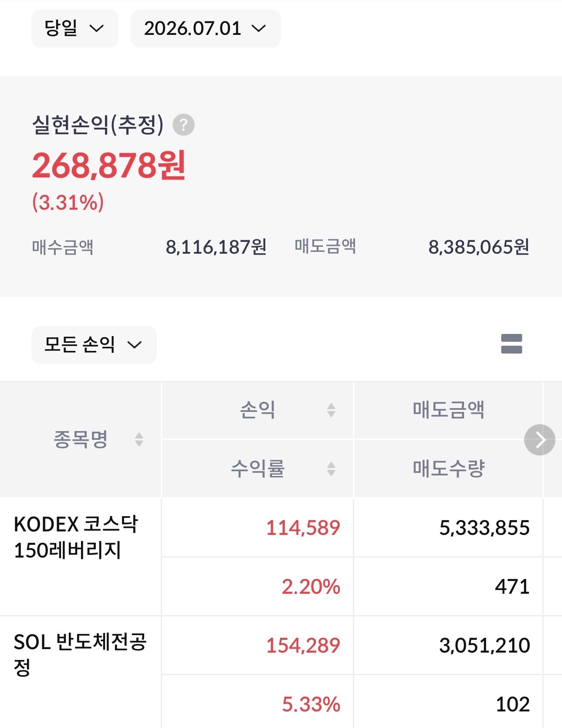Sort by 손익 using its sort arrows
Image resolution: width=562 pixels, height=728 pixels.
tap(331, 410)
